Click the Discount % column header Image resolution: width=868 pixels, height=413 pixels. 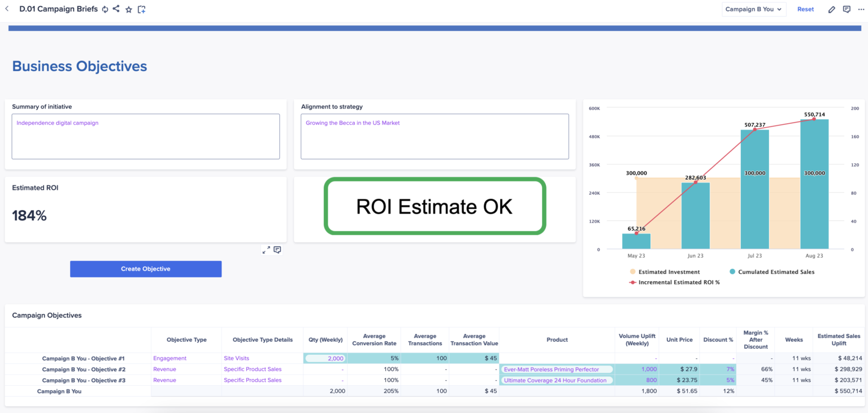pyautogui.click(x=718, y=340)
